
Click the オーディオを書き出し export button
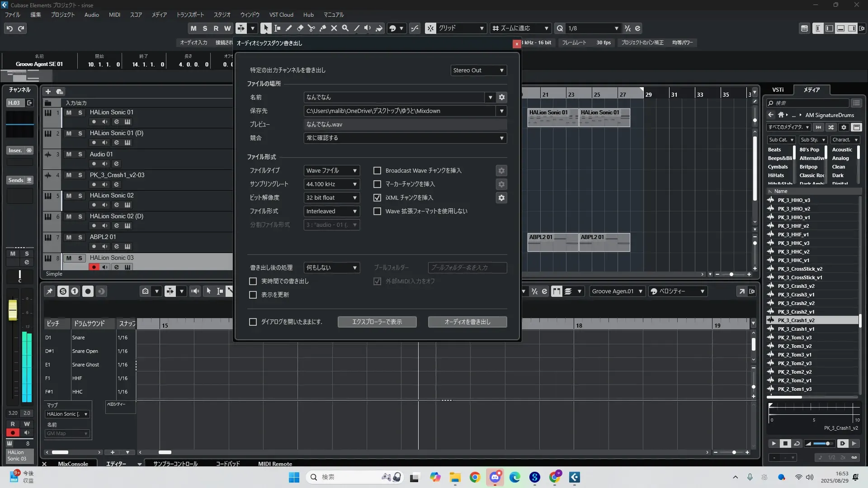pos(467,322)
